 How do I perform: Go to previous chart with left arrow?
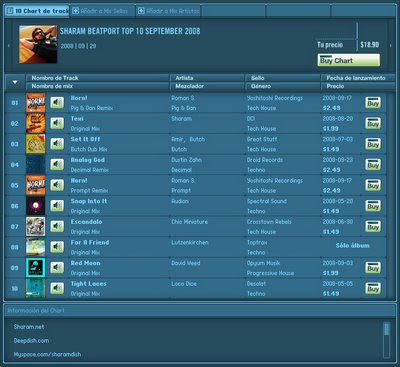tap(9, 45)
